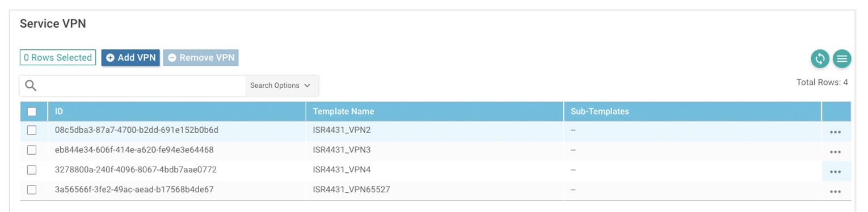This screenshot has width=868, height=212.
Task: Click the search magnifier icon
Action: [31, 86]
